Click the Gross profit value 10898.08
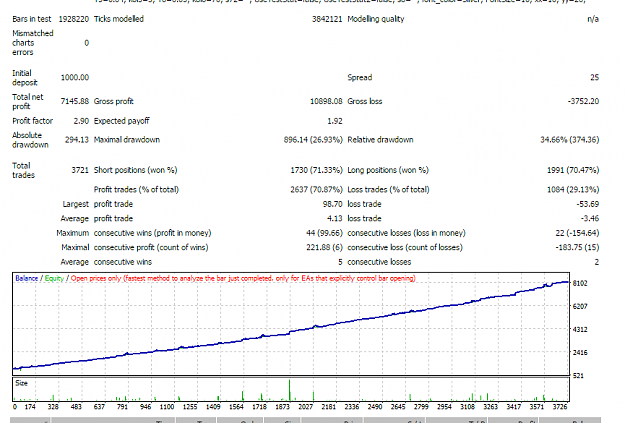The height and width of the screenshot is (423, 625). (326, 101)
